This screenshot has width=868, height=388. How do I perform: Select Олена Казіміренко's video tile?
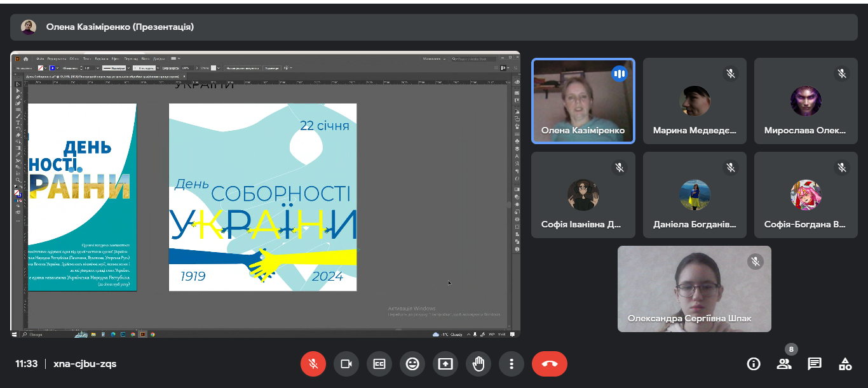pyautogui.click(x=583, y=102)
